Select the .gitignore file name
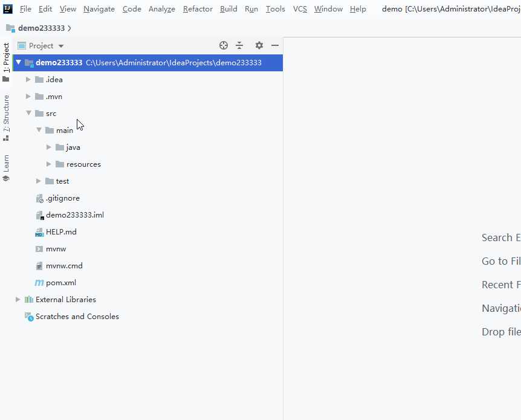521x420 pixels. point(63,198)
